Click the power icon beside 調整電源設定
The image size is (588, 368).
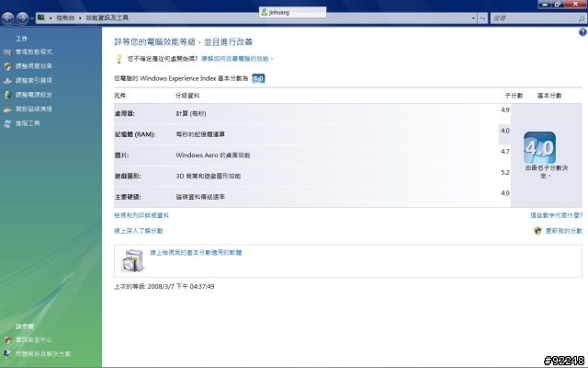pyautogui.click(x=7, y=95)
